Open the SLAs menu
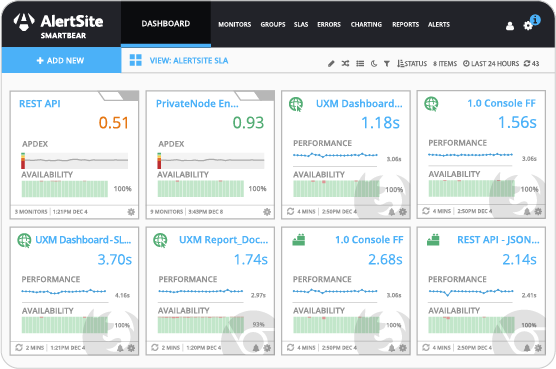This screenshot has height=369, width=556. click(x=301, y=24)
